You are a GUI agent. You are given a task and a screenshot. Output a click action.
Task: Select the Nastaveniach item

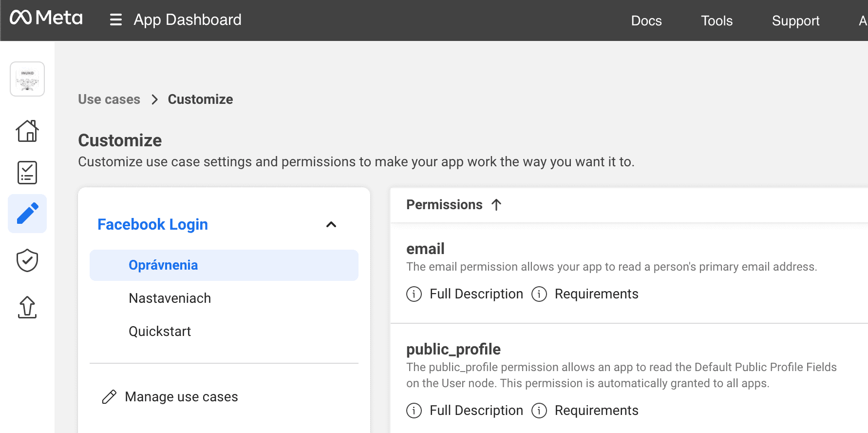coord(170,298)
